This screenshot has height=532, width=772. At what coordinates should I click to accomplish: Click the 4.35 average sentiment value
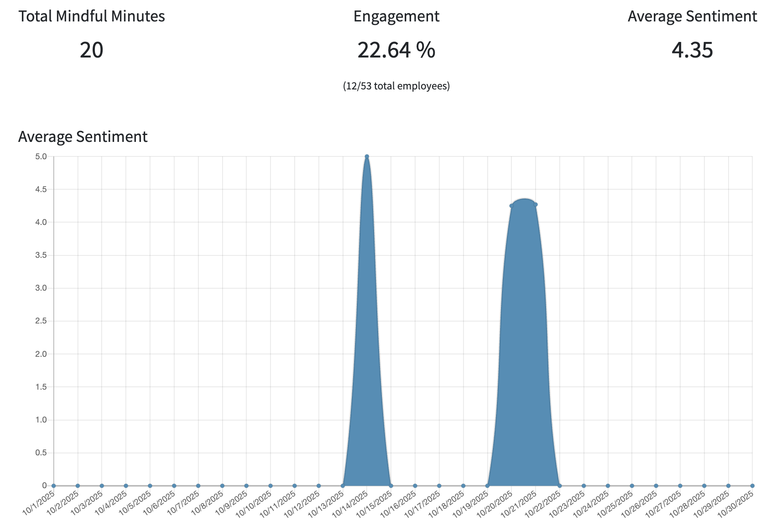692,50
